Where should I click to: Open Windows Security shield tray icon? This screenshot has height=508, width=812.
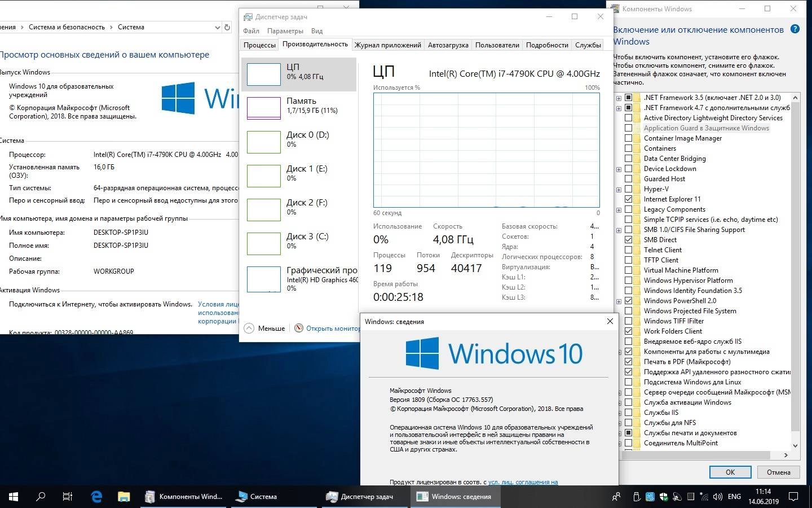tap(664, 497)
